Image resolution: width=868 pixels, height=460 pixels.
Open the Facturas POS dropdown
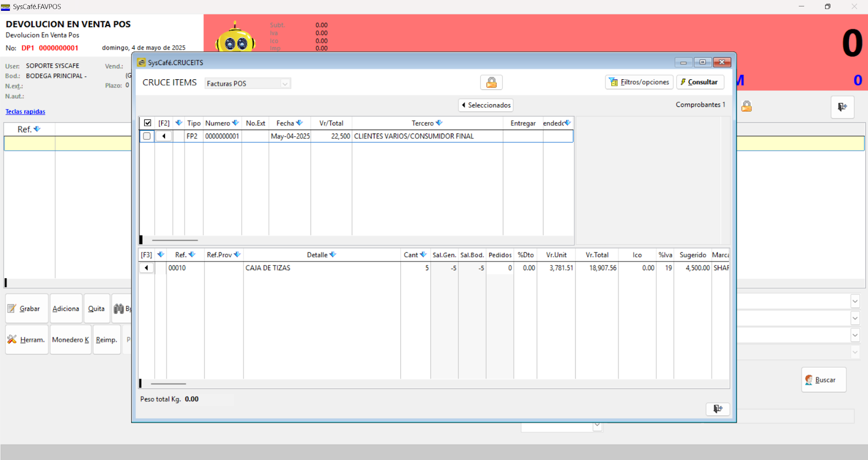pos(248,84)
